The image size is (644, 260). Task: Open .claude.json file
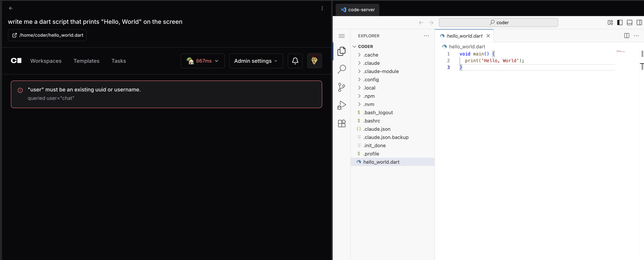tap(393, 129)
